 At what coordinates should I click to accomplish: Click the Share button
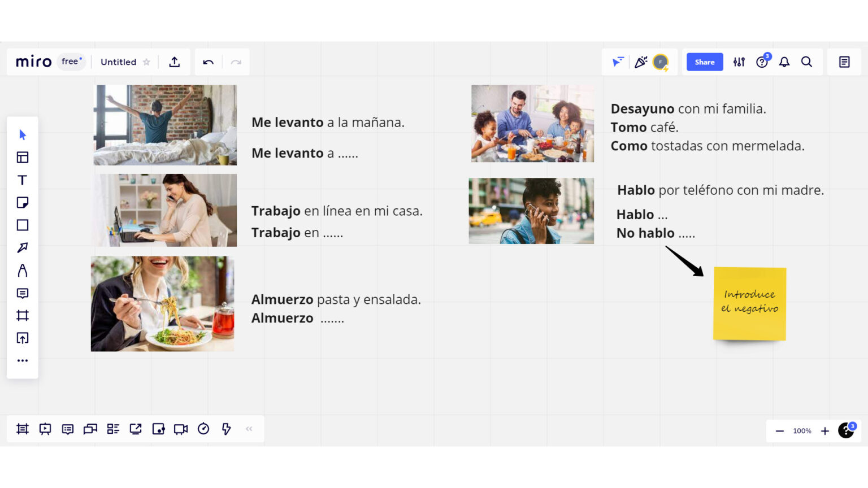(x=704, y=62)
